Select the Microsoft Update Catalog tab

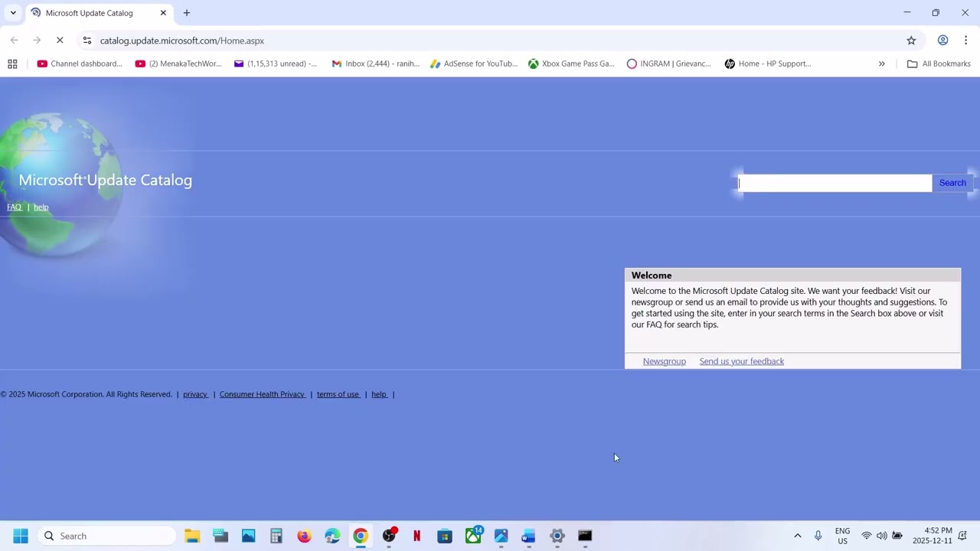pyautogui.click(x=99, y=13)
